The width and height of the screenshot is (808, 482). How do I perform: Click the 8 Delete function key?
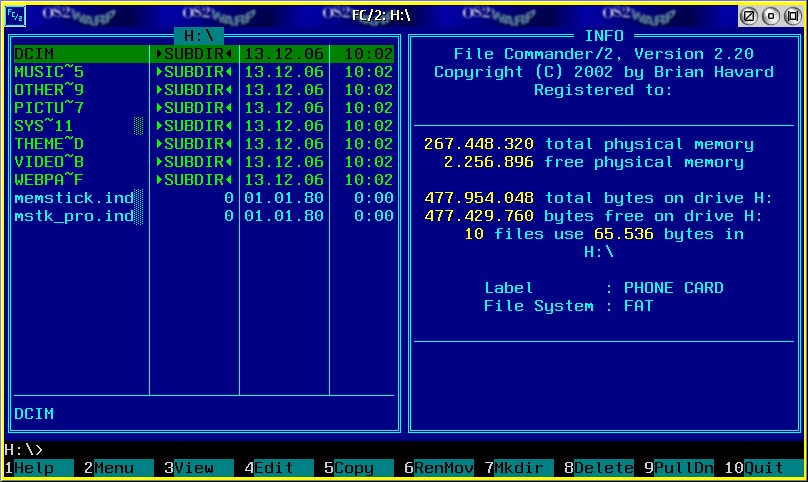point(599,468)
